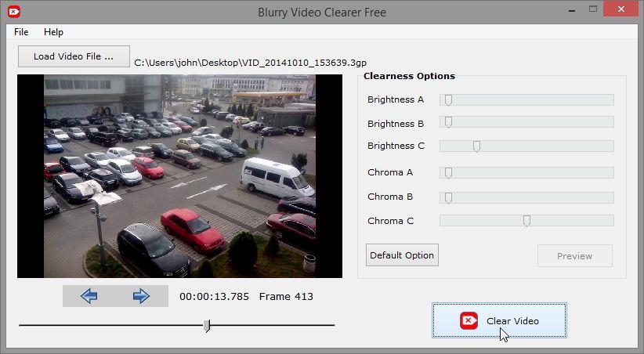Screen dimensions: 644x354
Task: Minimize the Blurry Video Clearer window
Action: [572, 9]
